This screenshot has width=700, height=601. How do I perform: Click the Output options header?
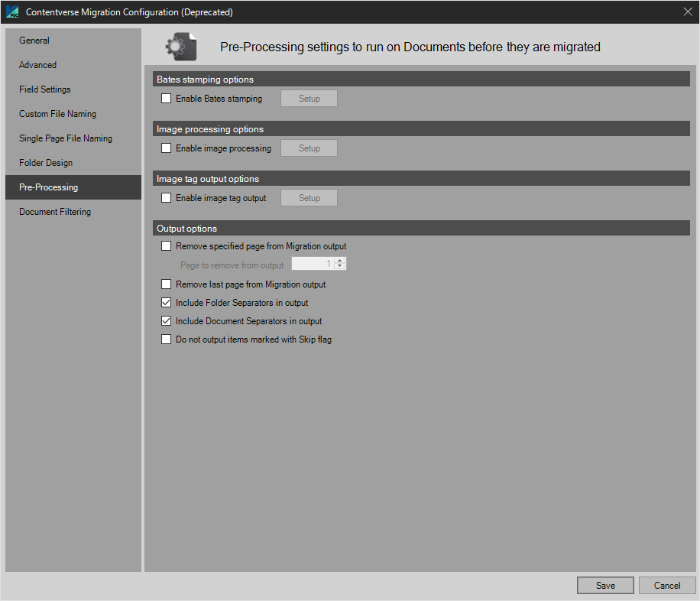421,229
